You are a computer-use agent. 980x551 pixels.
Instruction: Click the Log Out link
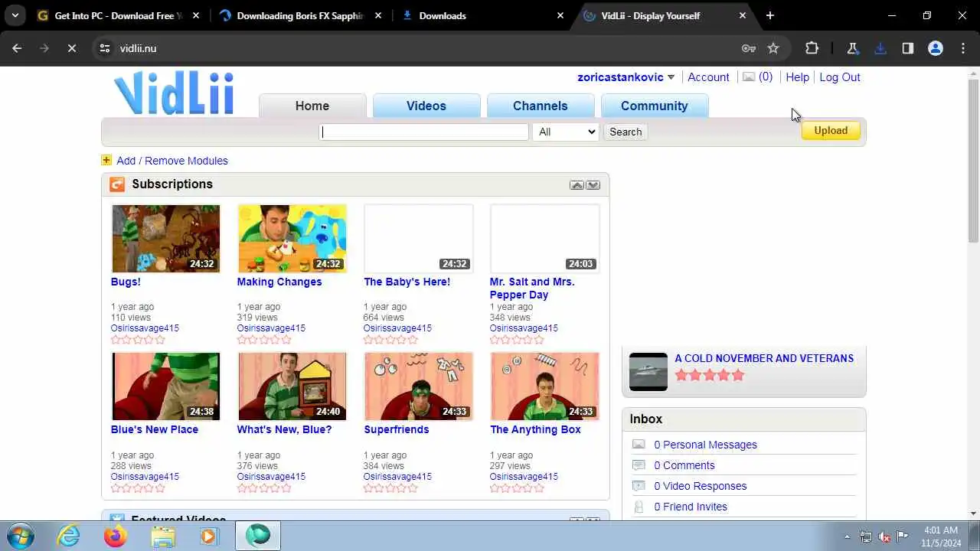(x=840, y=77)
